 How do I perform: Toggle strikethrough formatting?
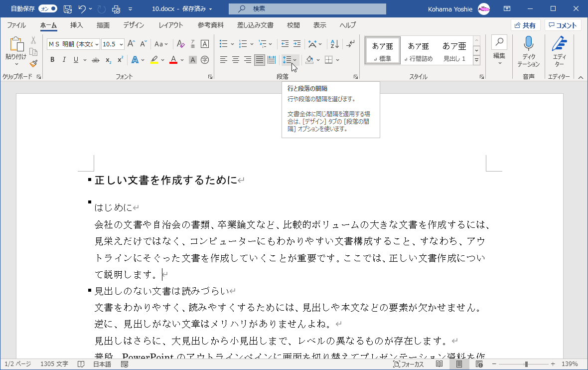tap(96, 60)
